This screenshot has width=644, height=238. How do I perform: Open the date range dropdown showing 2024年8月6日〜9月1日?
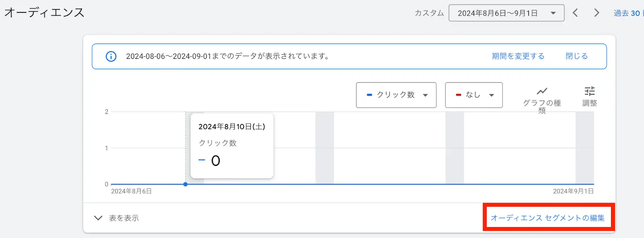click(506, 12)
